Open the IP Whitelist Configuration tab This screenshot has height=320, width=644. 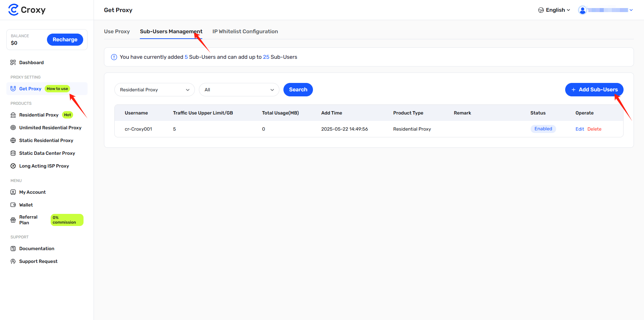point(245,32)
